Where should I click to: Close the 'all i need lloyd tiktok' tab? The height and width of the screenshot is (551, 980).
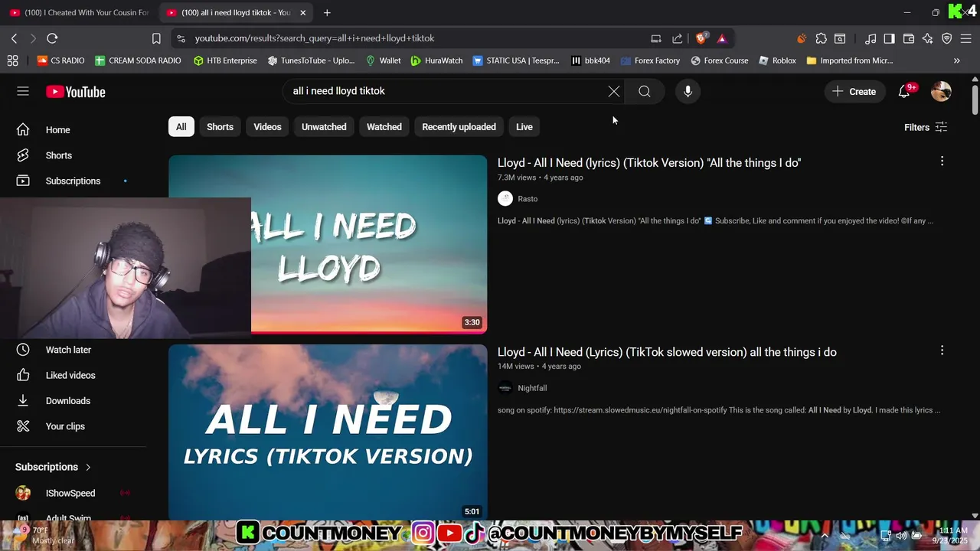pos(302,12)
